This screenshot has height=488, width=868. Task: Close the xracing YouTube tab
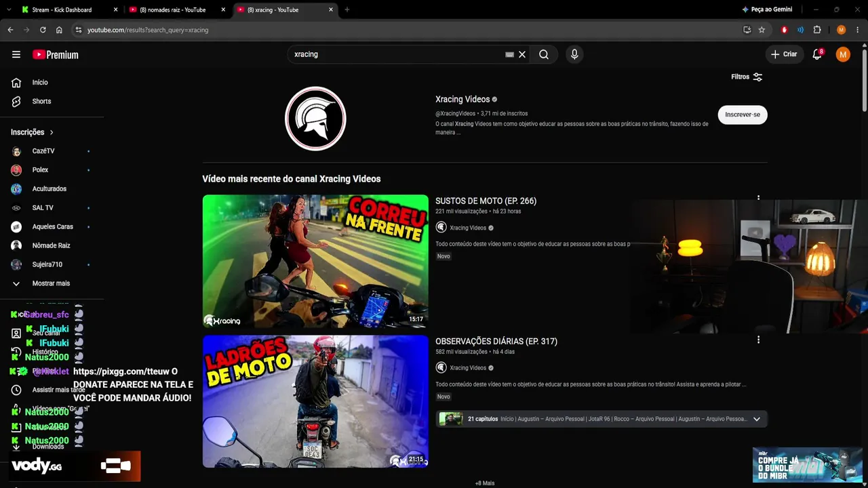pos(331,9)
